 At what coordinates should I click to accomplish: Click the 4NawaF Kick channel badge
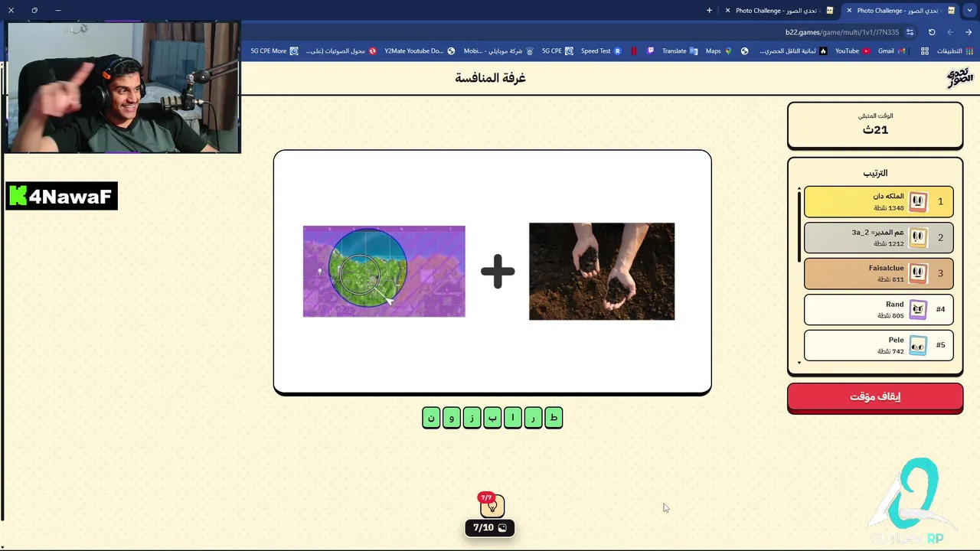61,197
